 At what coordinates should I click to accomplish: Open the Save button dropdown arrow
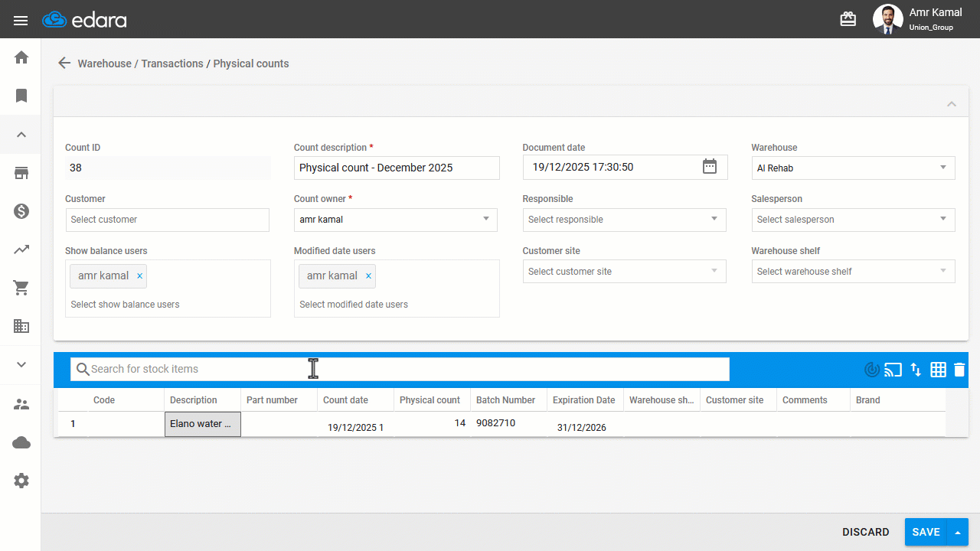958,532
